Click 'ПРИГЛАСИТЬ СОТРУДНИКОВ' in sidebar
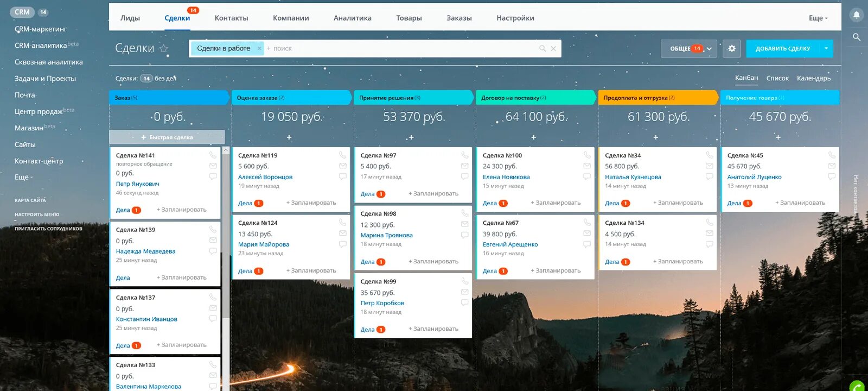The width and height of the screenshot is (868, 391). coord(48,229)
